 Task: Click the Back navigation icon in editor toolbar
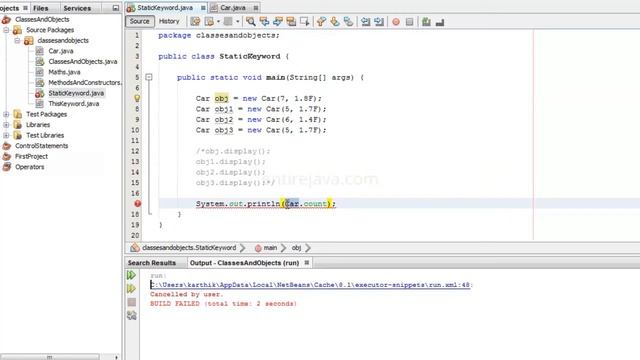[x=209, y=22]
